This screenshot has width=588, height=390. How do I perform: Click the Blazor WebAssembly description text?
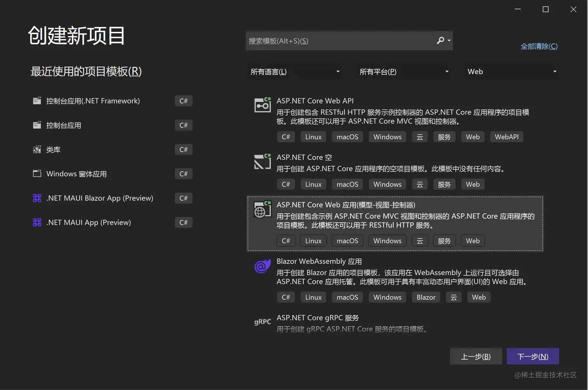(x=402, y=277)
